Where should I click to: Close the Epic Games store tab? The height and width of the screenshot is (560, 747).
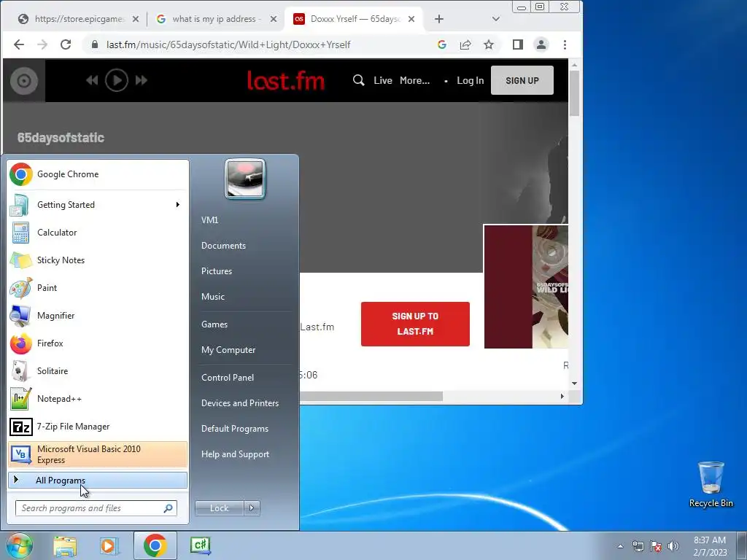click(x=136, y=19)
